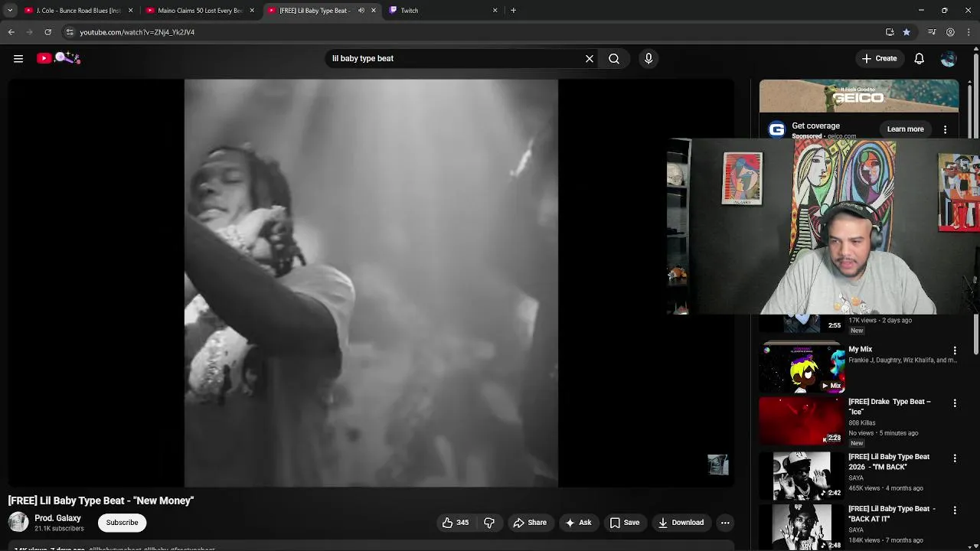Open options for BACK AT IT video

[955, 510]
